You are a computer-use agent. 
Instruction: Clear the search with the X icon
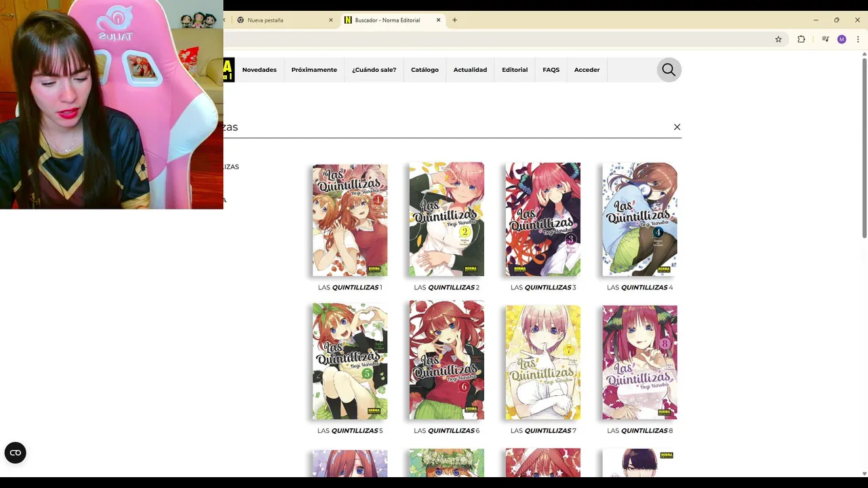pyautogui.click(x=677, y=127)
